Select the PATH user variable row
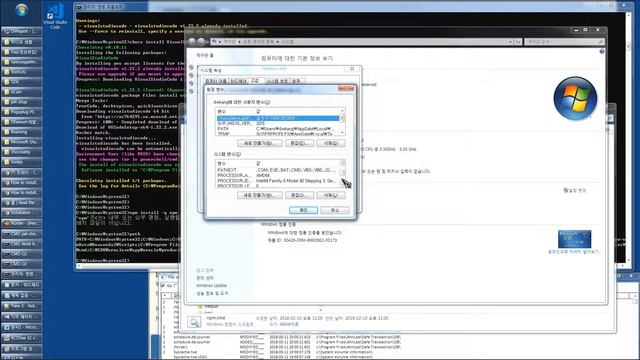This screenshot has height=360, width=640. 278,129
